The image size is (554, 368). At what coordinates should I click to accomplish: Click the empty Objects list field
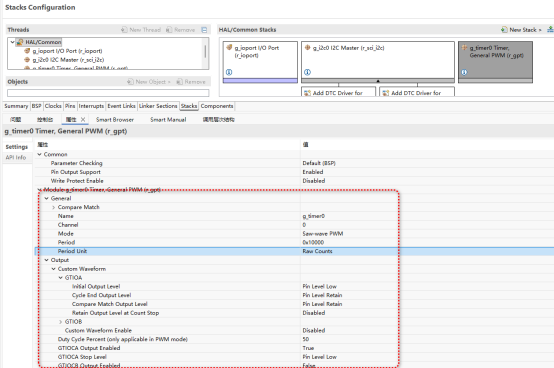click(x=108, y=93)
